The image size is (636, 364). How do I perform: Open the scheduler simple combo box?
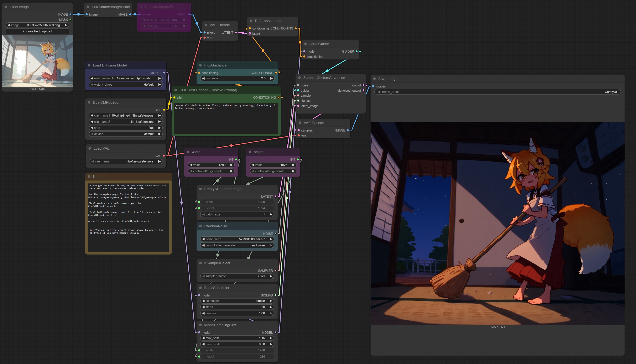237,301
